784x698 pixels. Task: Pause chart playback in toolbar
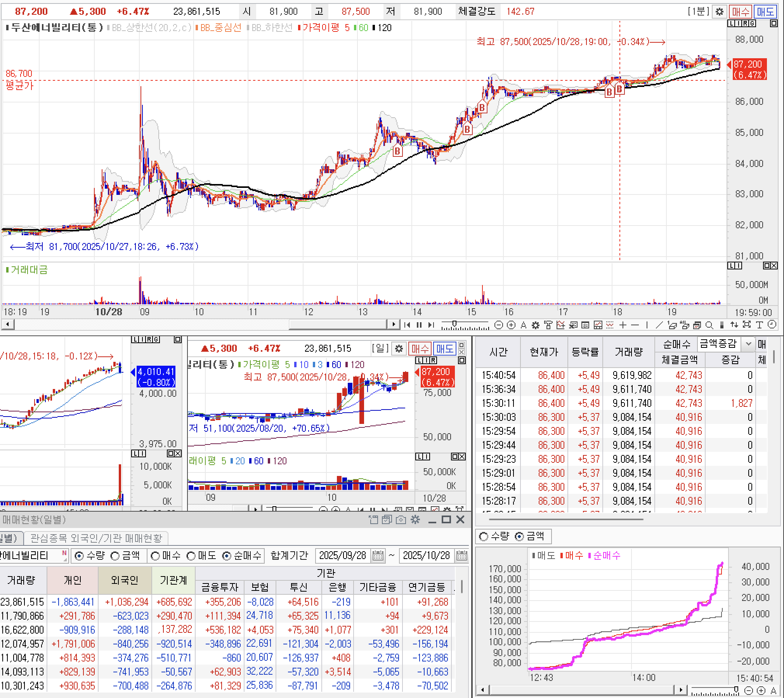(419, 325)
